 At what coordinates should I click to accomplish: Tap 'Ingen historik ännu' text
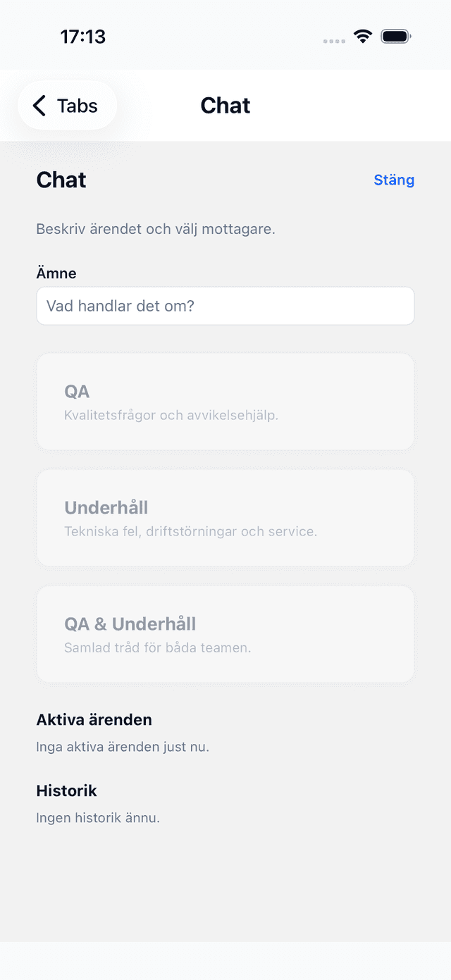pos(98,817)
